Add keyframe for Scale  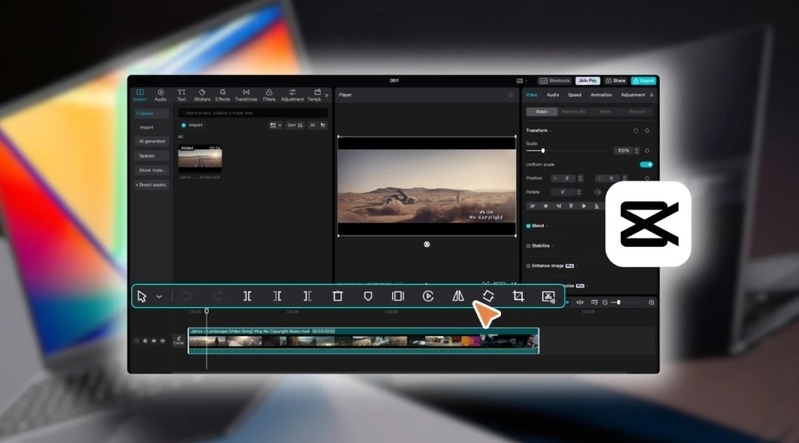647,150
